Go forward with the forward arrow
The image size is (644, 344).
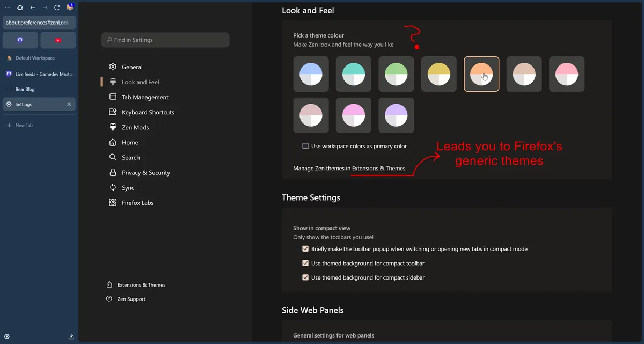coord(45,8)
